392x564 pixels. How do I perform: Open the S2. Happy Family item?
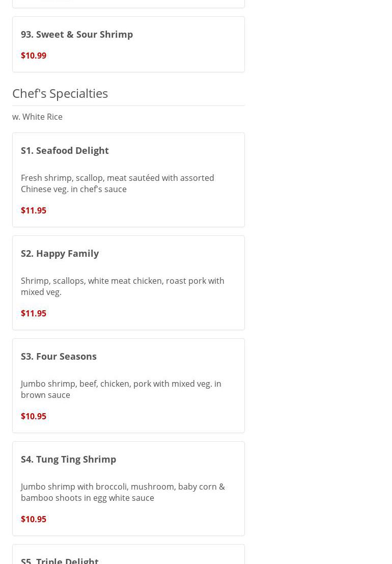[x=60, y=253]
